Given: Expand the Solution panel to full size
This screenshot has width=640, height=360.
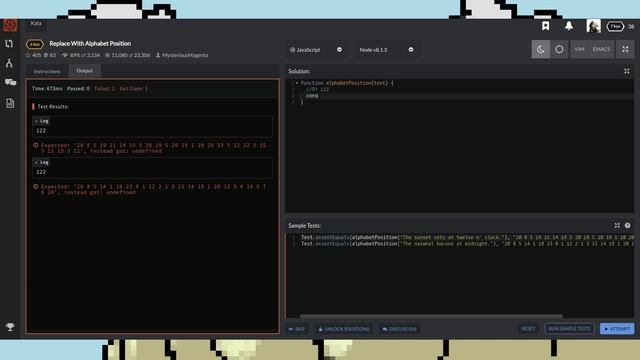Looking at the screenshot, I should (x=627, y=71).
